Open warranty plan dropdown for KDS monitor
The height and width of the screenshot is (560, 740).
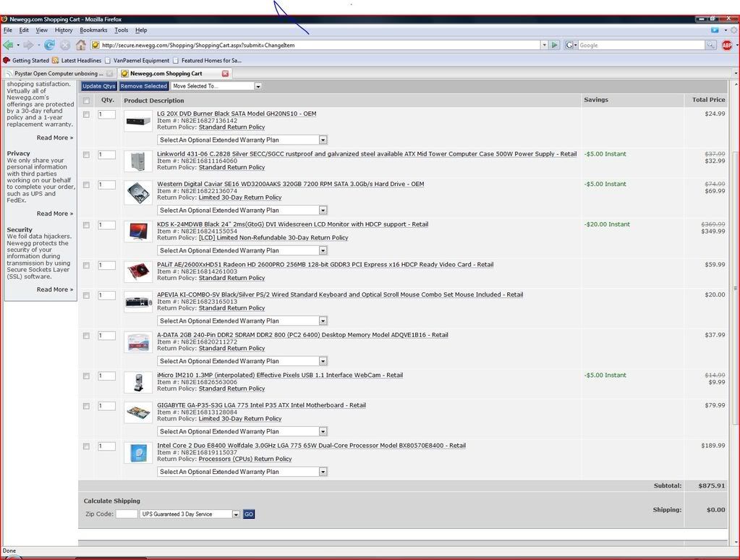pos(242,250)
